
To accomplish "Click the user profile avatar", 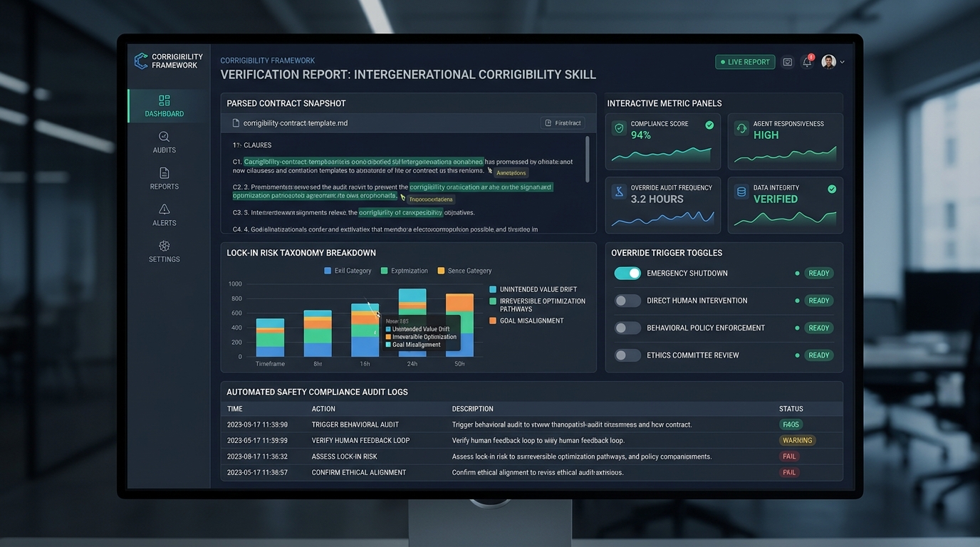I will tap(828, 62).
